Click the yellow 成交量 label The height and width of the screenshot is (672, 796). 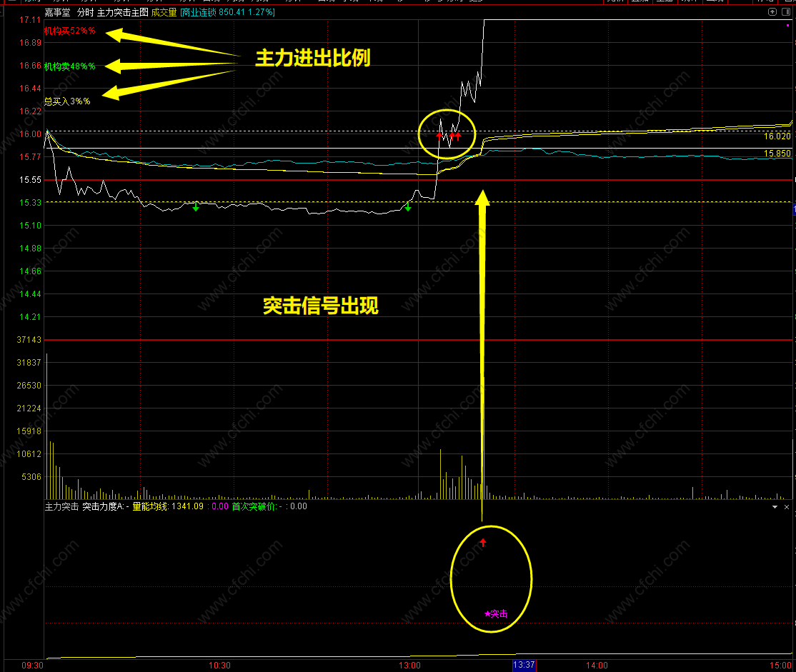(x=164, y=12)
